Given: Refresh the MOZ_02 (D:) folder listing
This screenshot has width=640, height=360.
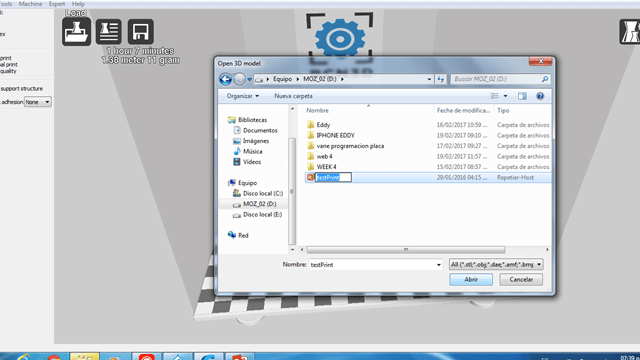Looking at the screenshot, I should [x=441, y=79].
